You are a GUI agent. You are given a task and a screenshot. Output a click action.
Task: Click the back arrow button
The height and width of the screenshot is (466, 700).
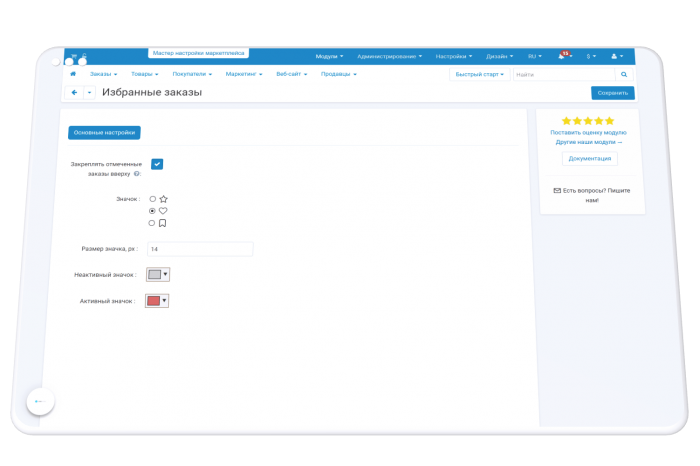pyautogui.click(x=74, y=92)
